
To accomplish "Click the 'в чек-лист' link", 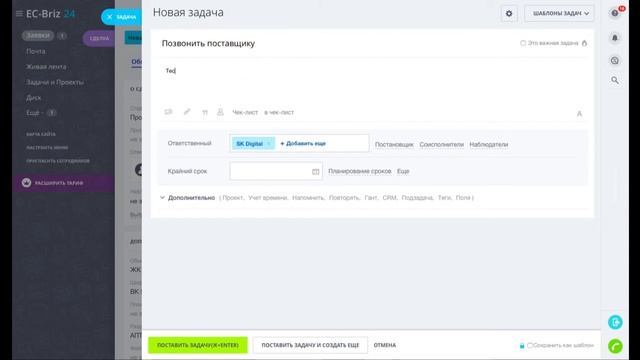I will tap(279, 112).
